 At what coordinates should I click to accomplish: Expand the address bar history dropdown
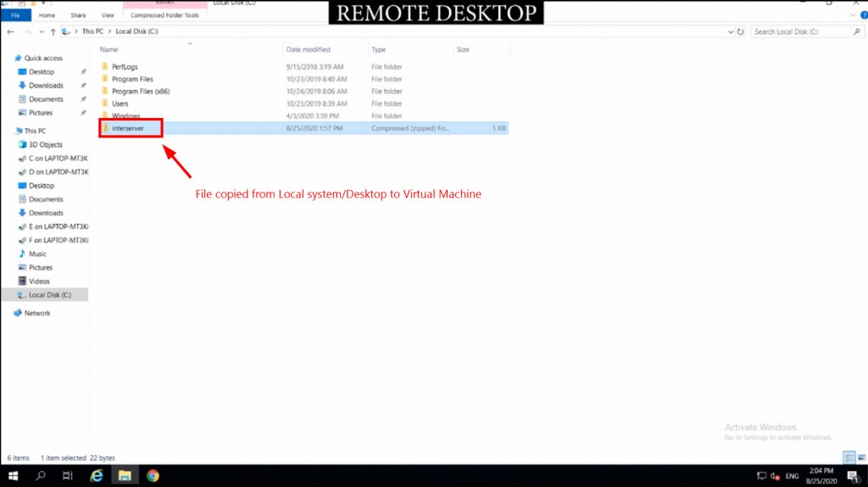(730, 32)
